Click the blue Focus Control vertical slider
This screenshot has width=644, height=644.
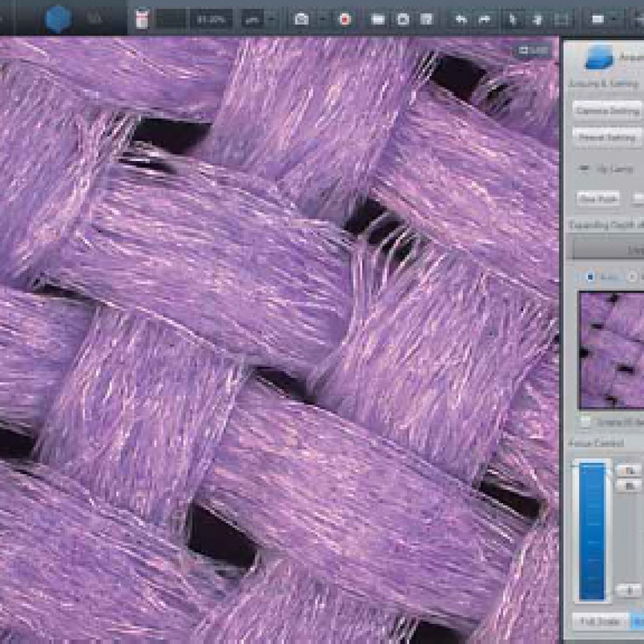pyautogui.click(x=592, y=531)
